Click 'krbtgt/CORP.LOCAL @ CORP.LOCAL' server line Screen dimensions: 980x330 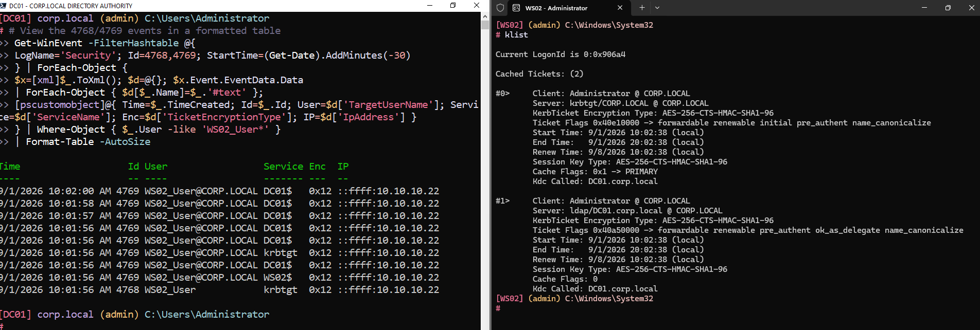(620, 103)
